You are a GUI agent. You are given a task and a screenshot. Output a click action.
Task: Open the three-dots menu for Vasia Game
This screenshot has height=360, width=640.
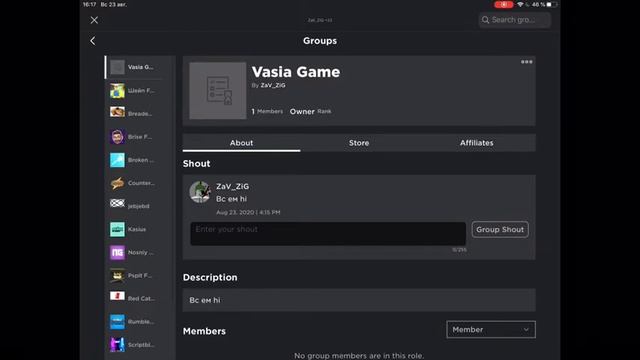click(527, 62)
